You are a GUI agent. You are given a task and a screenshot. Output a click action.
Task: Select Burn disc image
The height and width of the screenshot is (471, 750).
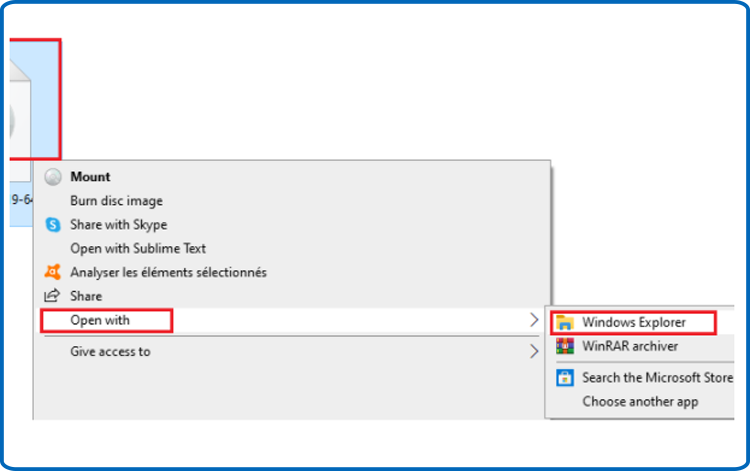pos(116,201)
